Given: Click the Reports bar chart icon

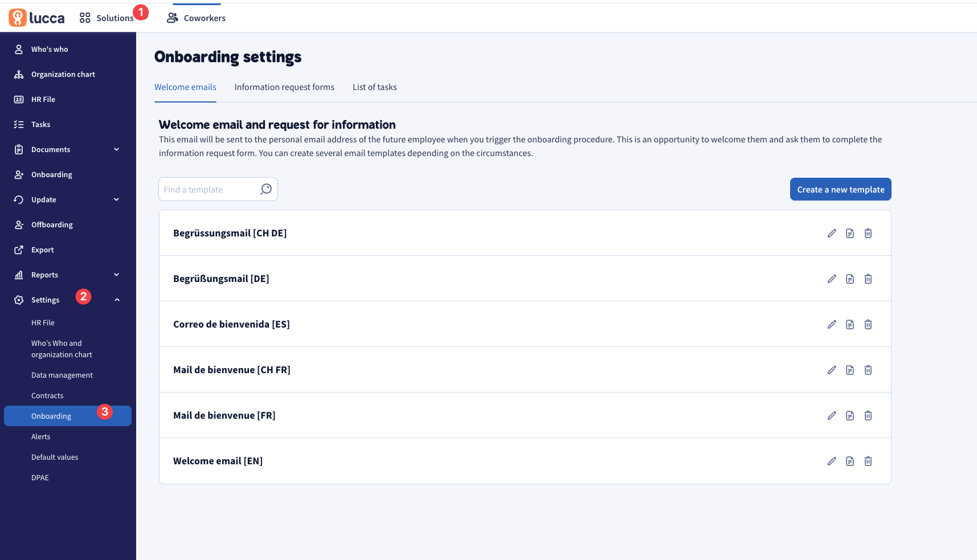Looking at the screenshot, I should [19, 275].
